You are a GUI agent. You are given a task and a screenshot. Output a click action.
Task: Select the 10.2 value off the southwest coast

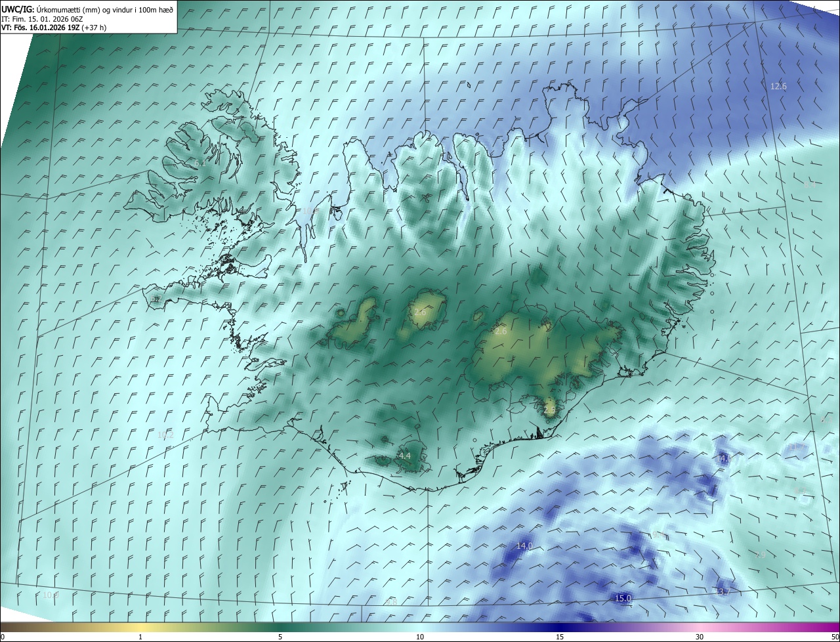[165, 435]
